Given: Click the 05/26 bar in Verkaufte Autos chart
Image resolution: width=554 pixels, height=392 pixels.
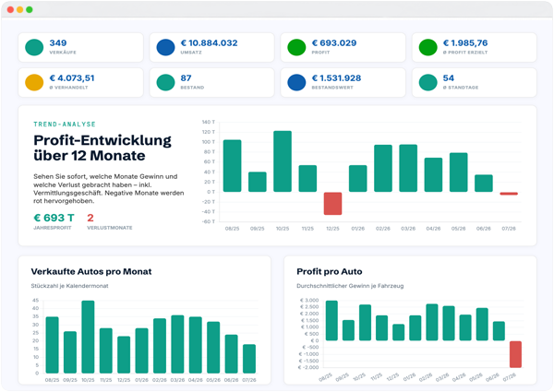Looking at the screenshot, I should (213, 348).
